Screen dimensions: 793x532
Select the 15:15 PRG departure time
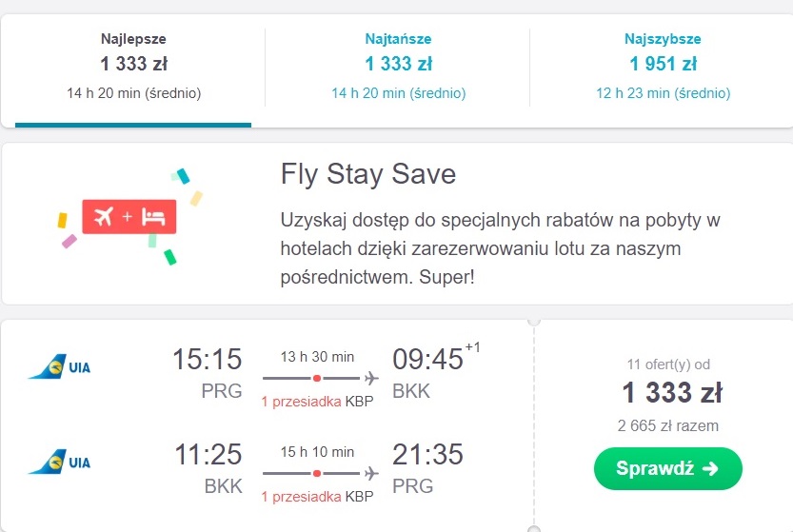(x=208, y=372)
